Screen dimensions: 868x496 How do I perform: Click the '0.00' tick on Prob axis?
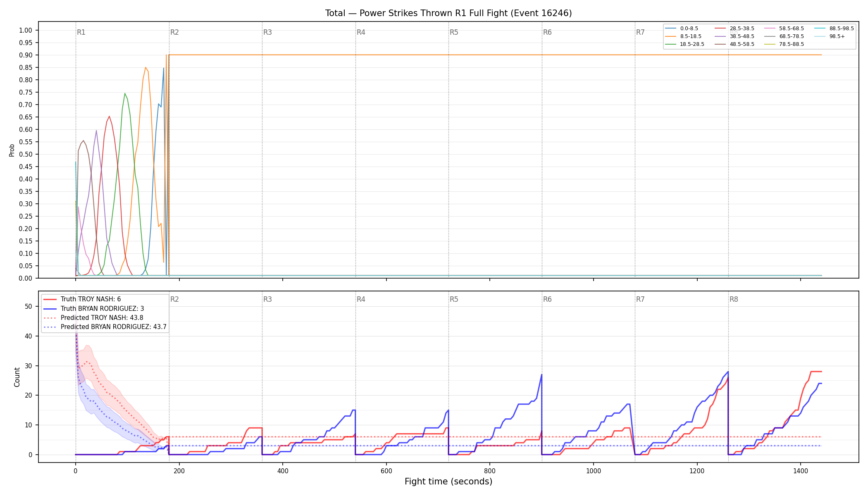(26, 278)
